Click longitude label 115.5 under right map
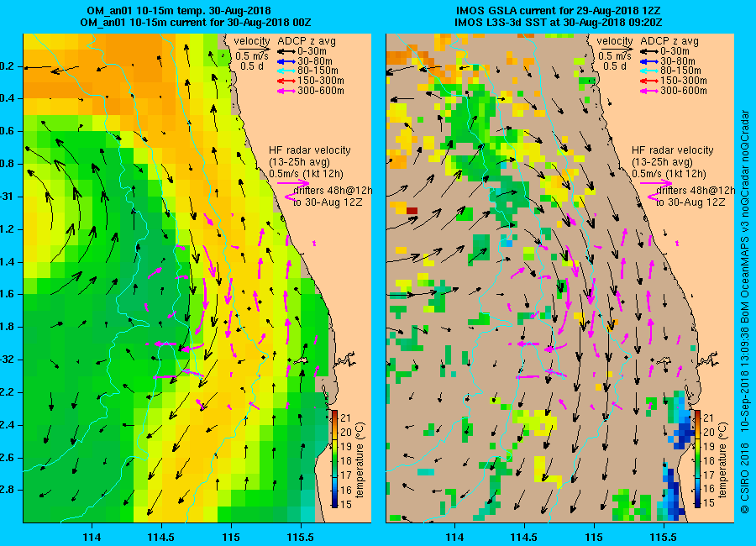The width and height of the screenshot is (756, 546). [x=664, y=537]
